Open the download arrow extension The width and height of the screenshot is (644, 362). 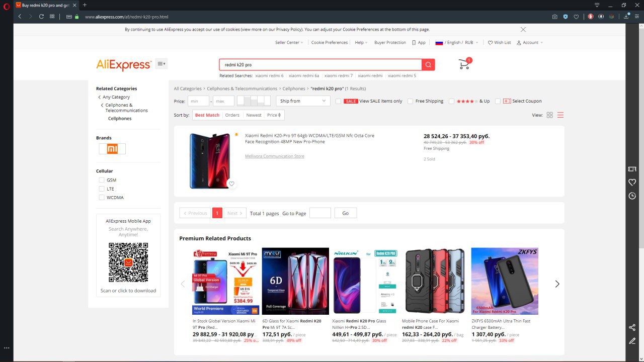tap(601, 17)
